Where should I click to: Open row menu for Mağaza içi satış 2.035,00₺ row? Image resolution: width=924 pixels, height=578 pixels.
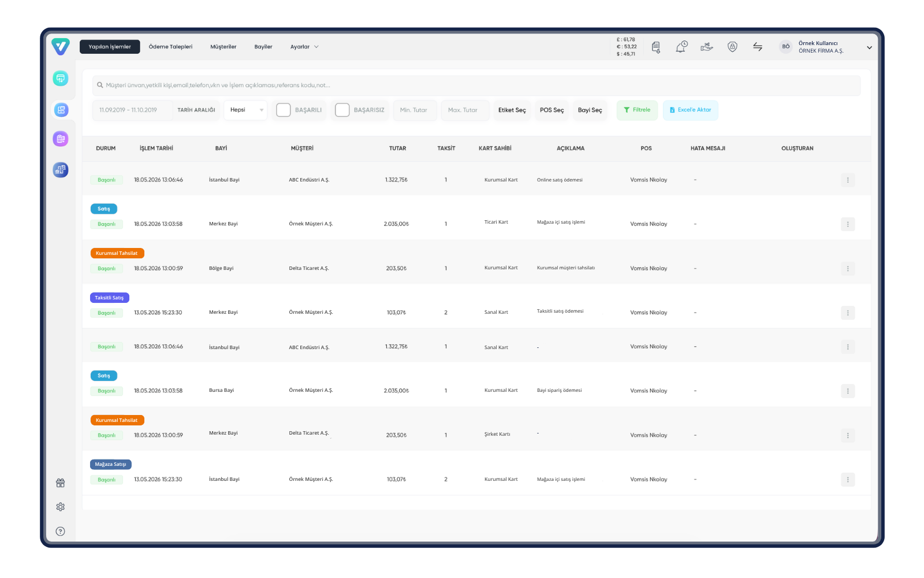[x=848, y=224]
